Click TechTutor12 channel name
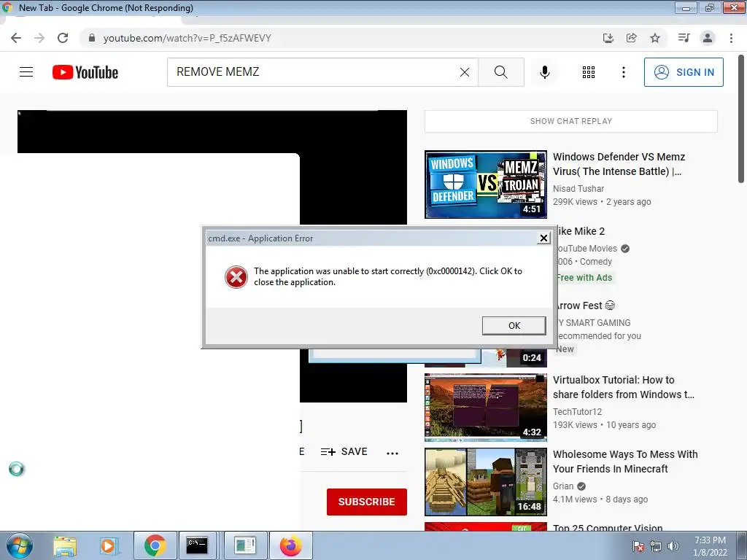747x560 pixels. pyautogui.click(x=578, y=411)
